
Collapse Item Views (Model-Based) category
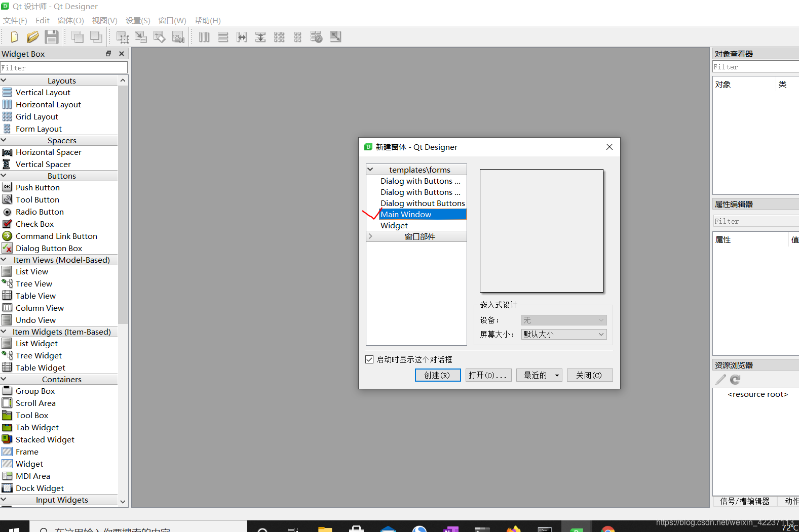[4, 260]
